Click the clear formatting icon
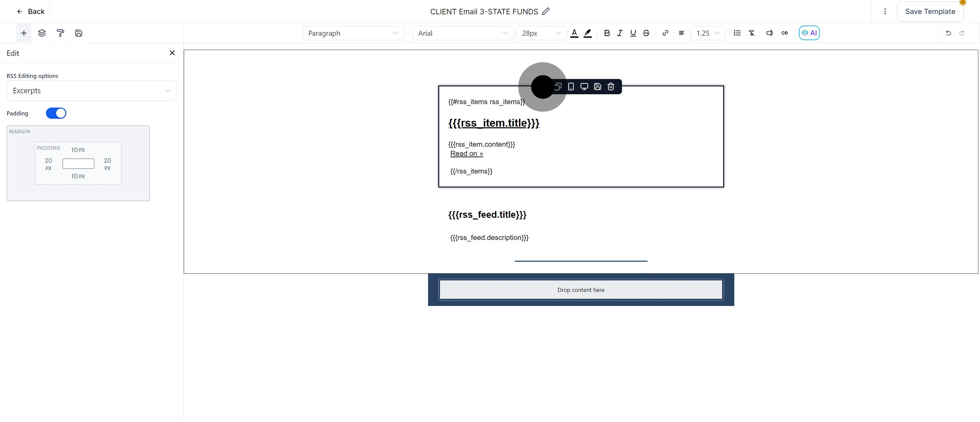 click(752, 33)
